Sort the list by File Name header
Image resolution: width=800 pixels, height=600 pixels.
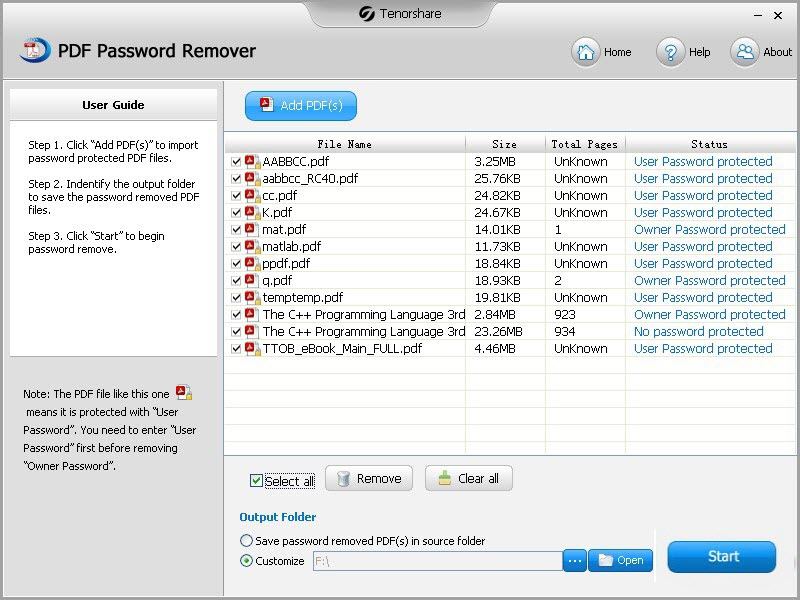[x=344, y=143]
